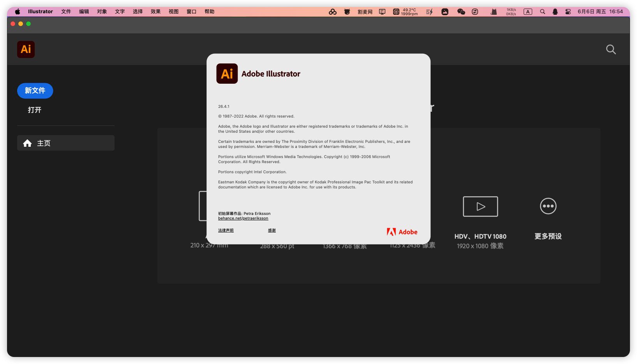This screenshot has width=637, height=364.
Task: Click the Adobe logo in About dialog
Action: [x=402, y=232]
